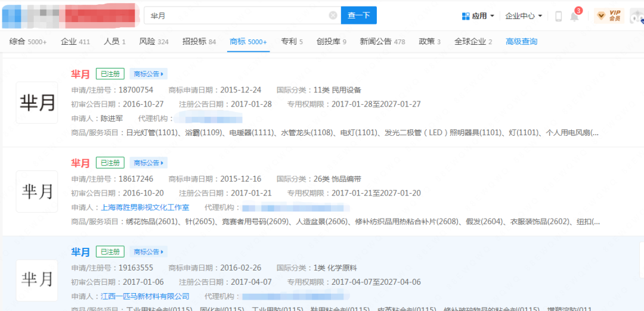Viewport: 644px width, 311px height.
Task: Click the goods list starting with 绣花饰品(2601)
Action: click(363, 222)
